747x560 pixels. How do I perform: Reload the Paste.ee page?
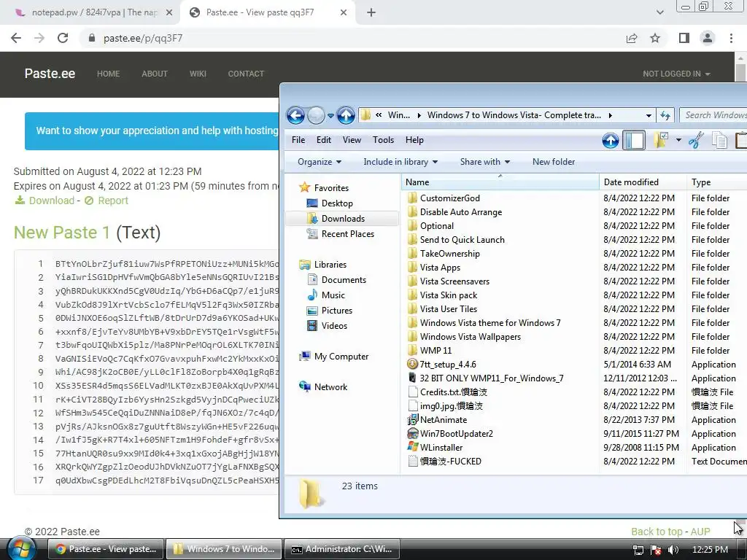pos(63,38)
